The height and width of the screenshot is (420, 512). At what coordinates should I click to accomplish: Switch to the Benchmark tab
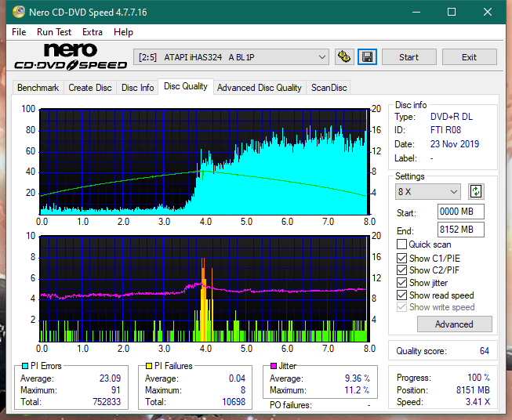coord(38,88)
